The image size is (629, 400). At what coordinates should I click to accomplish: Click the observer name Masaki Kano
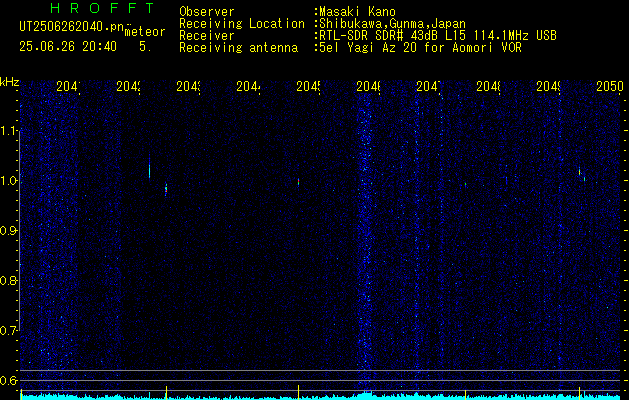coord(357,12)
